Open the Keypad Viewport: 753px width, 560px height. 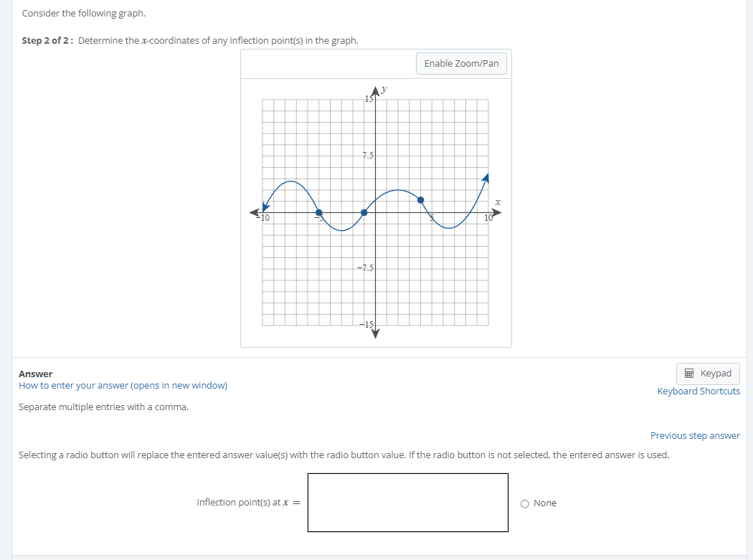708,373
